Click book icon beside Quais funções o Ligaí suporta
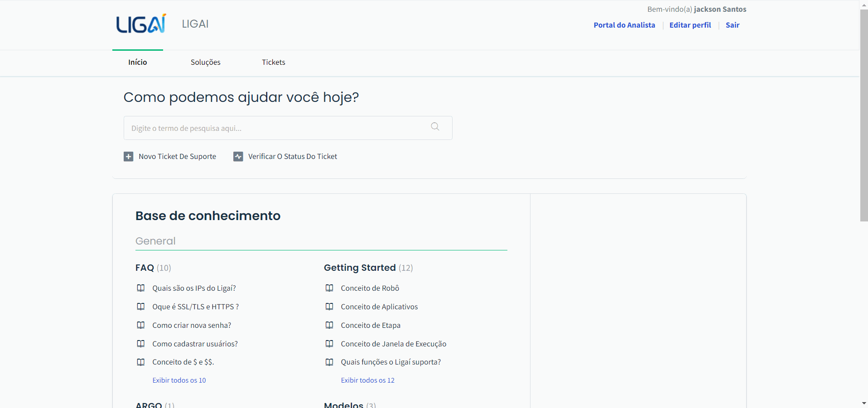Screen dimensions: 868x408 pos(329,362)
